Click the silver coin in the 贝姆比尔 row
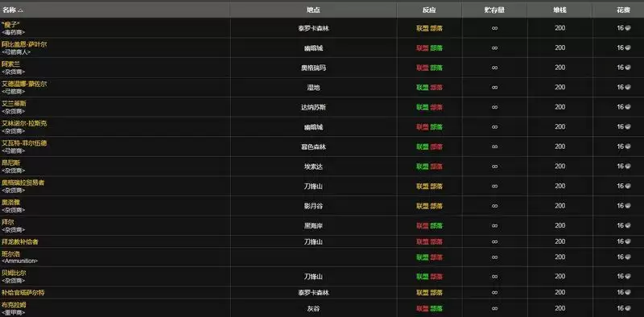Image resolution: width=644 pixels, height=317 pixels. 628,276
